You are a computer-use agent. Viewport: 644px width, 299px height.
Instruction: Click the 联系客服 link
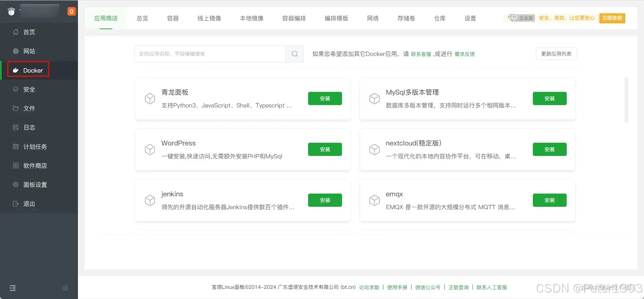(x=421, y=54)
